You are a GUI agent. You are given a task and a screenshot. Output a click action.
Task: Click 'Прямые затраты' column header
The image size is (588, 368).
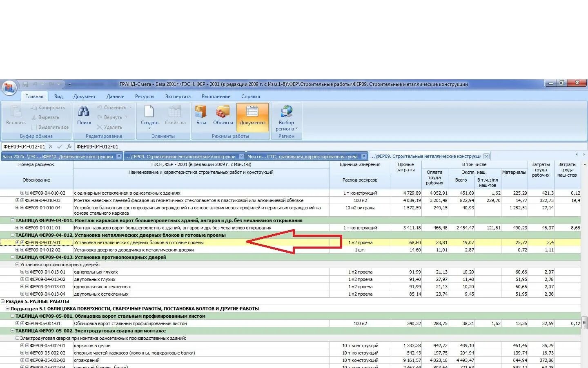(406, 167)
